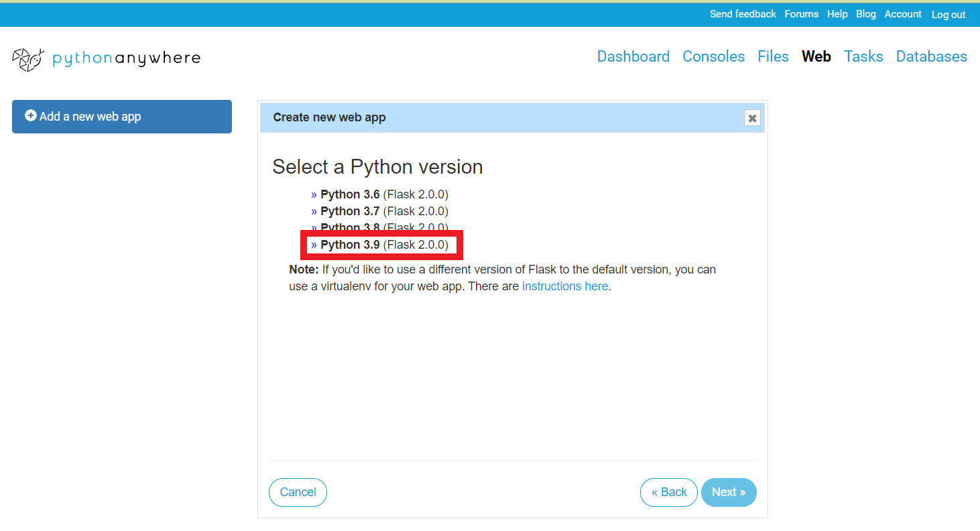This screenshot has height=531, width=980.
Task: Click the chevron icon beside Python 3.6
Action: (314, 194)
